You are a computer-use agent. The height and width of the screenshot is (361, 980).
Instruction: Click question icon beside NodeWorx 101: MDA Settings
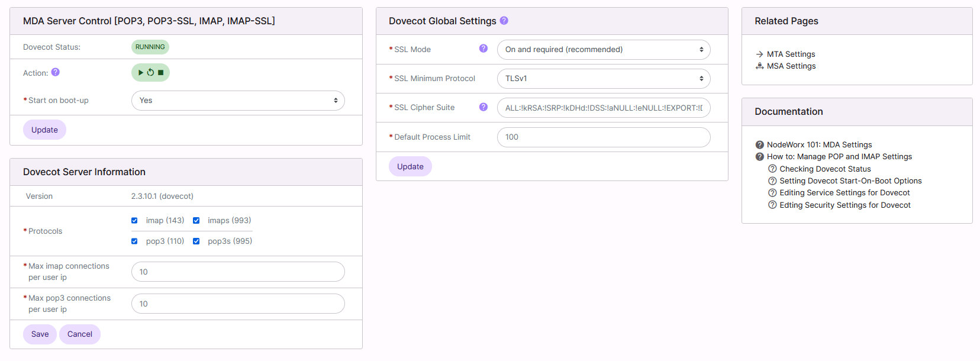[x=760, y=145]
